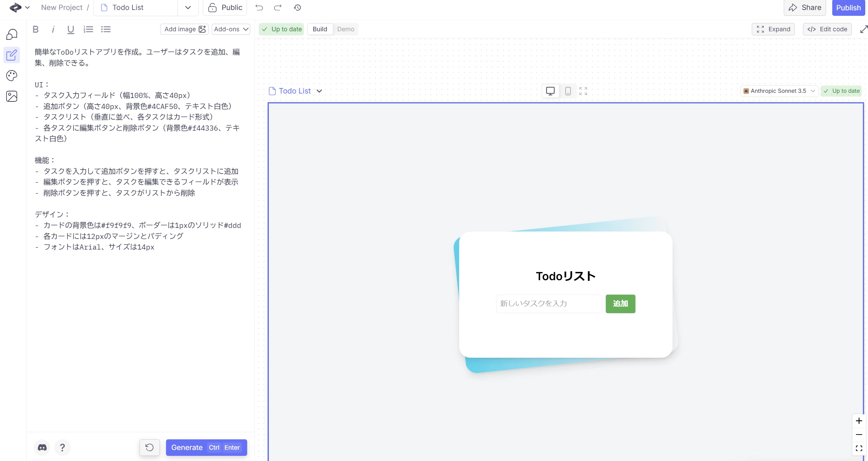Image resolution: width=868 pixels, height=461 pixels.
Task: Click the green 追加 button
Action: click(x=620, y=304)
